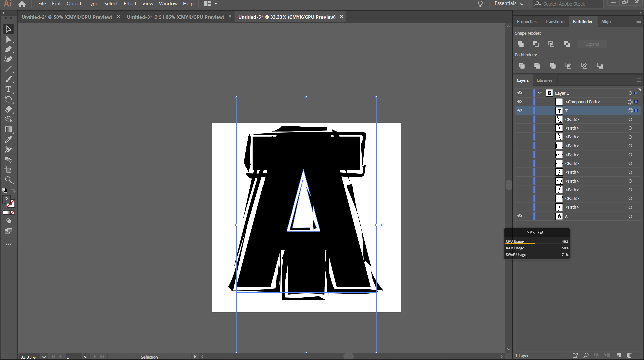Click the Merge pathfinder icon
Screen dimensions: 644x360
(553, 66)
